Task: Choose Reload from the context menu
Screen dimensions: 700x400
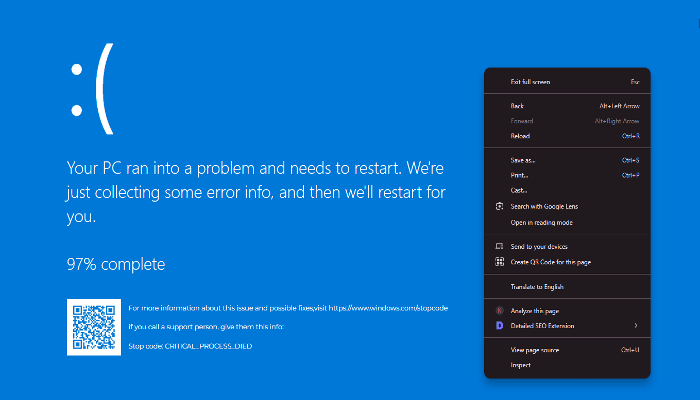Action: point(567,136)
